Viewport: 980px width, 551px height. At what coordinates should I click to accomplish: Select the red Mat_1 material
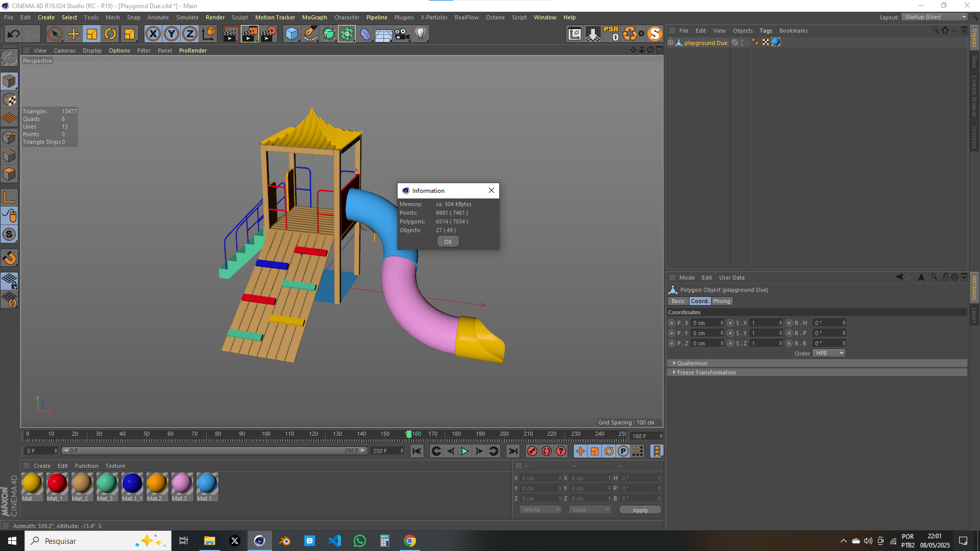click(57, 487)
